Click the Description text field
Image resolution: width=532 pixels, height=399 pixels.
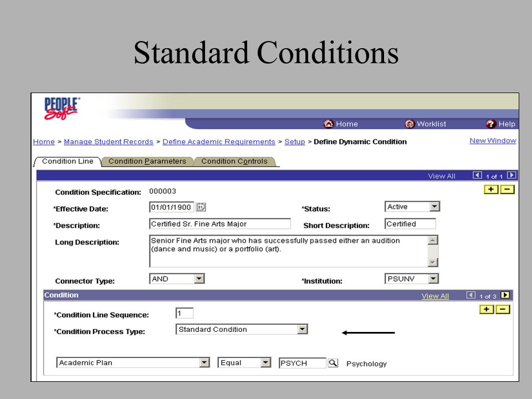[220, 224]
